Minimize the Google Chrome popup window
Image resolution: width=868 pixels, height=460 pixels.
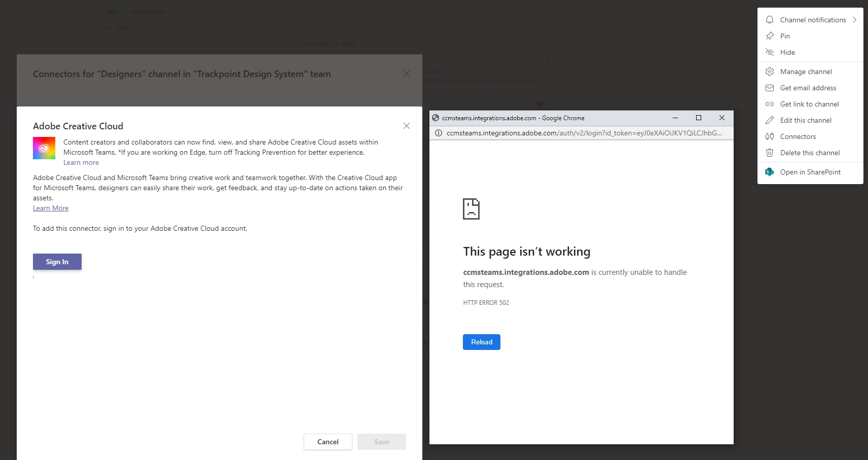click(x=675, y=118)
